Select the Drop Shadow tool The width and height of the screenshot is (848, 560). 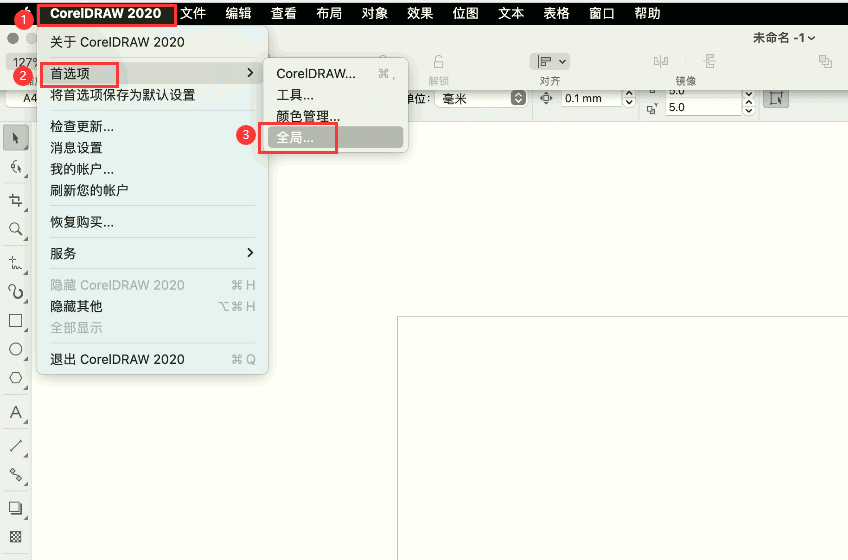point(15,507)
